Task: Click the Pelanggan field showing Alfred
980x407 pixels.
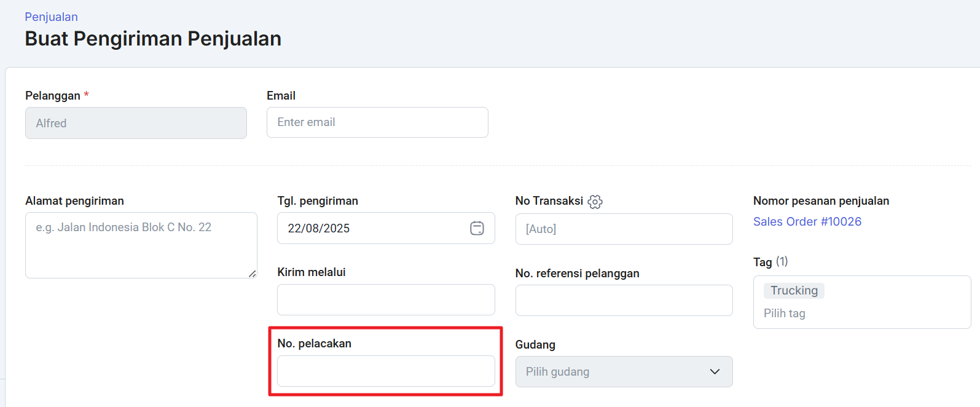Action: pyautogui.click(x=136, y=123)
